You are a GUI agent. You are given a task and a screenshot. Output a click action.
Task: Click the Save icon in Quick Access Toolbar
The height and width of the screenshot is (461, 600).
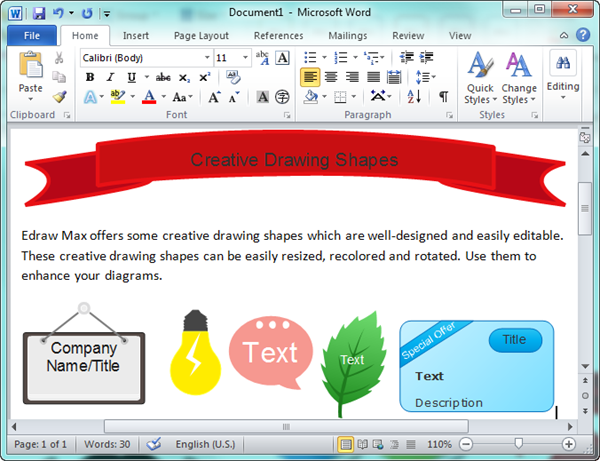click(39, 14)
